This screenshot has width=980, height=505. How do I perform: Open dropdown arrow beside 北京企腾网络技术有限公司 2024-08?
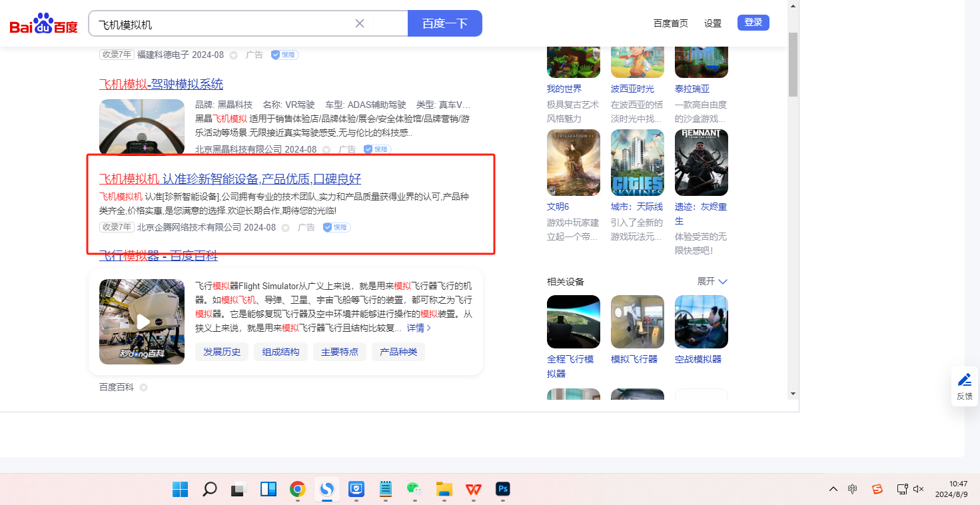[285, 228]
